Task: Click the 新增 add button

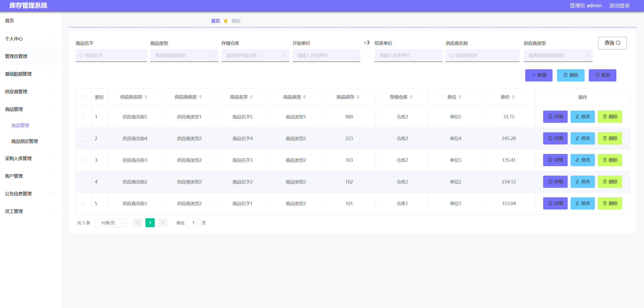Action: tap(539, 75)
